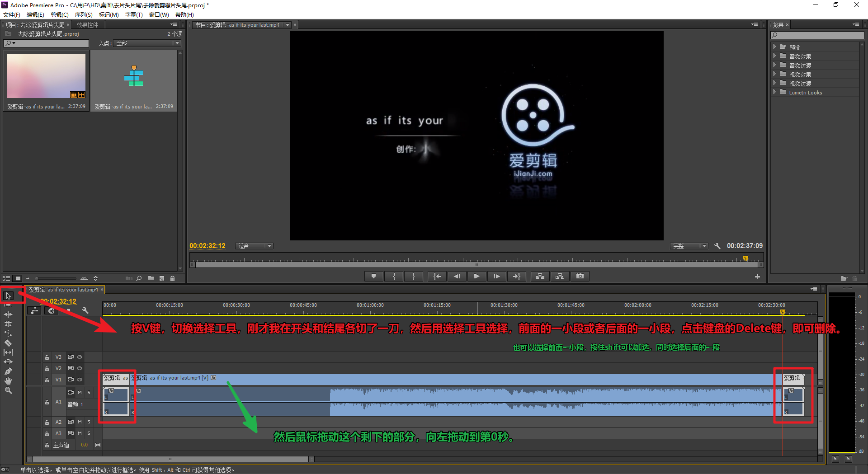Image resolution: width=868 pixels, height=474 pixels.
Task: Select the Slip tool
Action: point(8,352)
